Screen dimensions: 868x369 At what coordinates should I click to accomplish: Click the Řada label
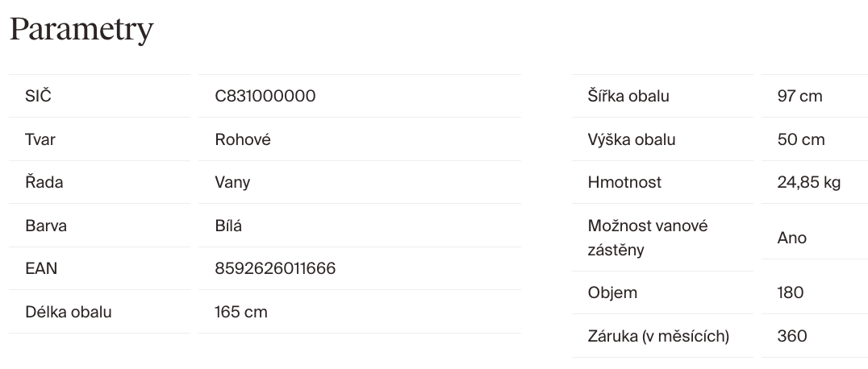click(x=44, y=182)
